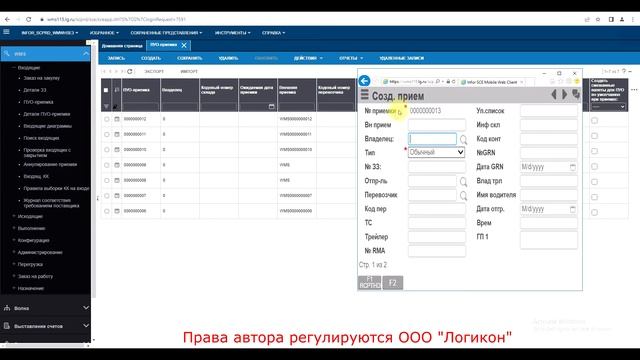Select radio for row 0000000010
The image size is (640, 360).
(107, 150)
